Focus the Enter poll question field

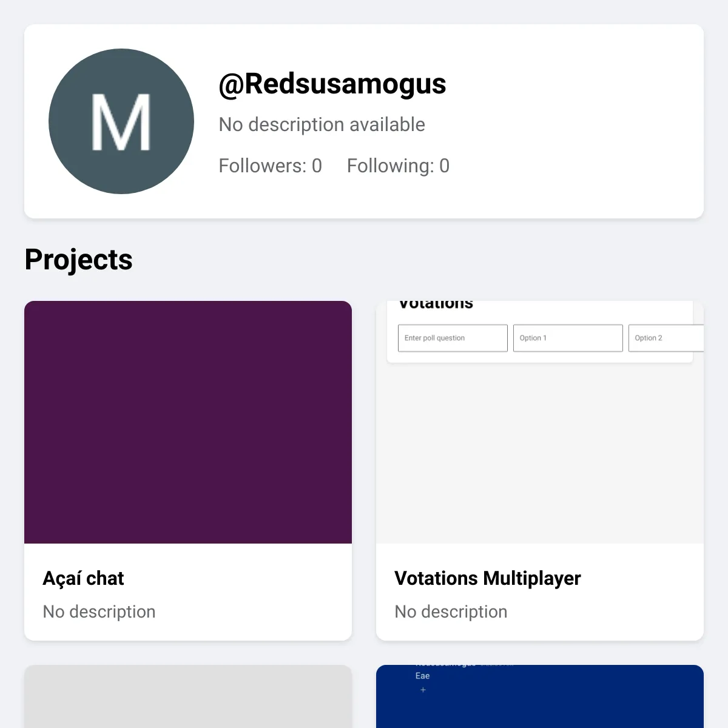coord(453,338)
